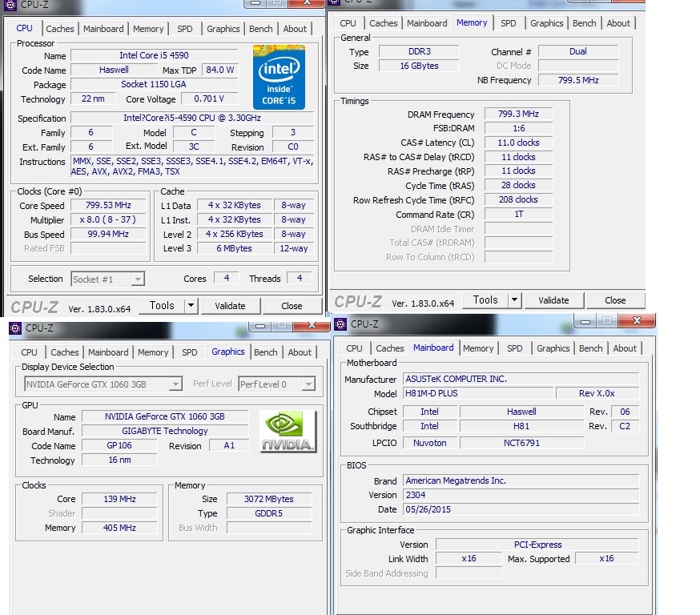Click the Manufacturer value "ASUSTeK COMPUTER INC."
Screen dimensions: 700x615
coord(521,379)
